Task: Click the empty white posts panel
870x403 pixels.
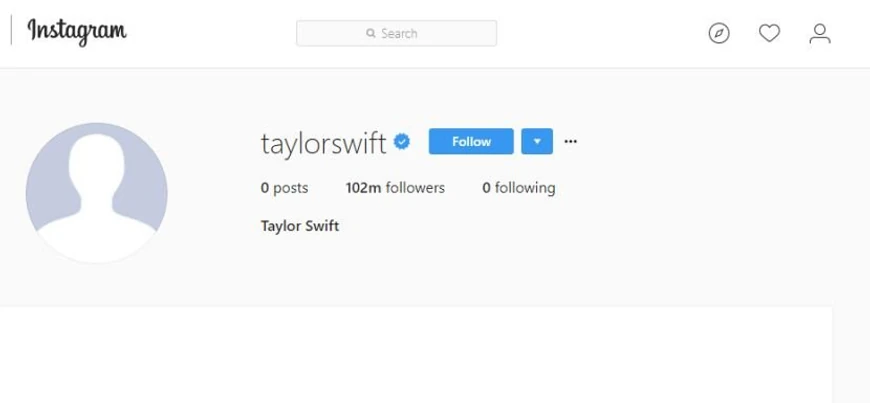Action: 416,354
